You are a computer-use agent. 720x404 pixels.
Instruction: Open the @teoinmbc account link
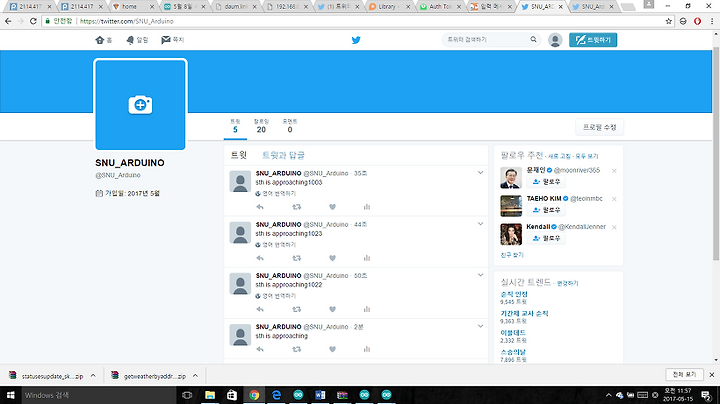[x=586, y=199]
